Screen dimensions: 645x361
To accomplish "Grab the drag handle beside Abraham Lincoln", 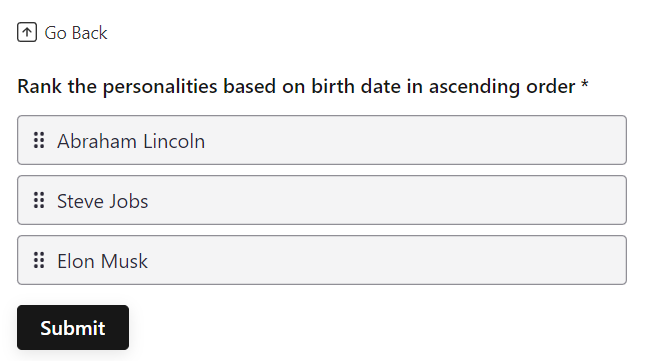I will [x=39, y=140].
